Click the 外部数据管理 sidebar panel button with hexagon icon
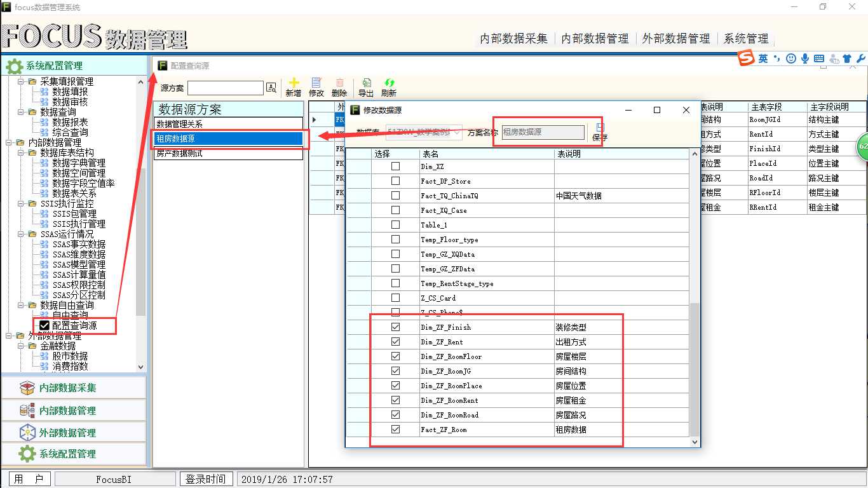 coord(74,433)
